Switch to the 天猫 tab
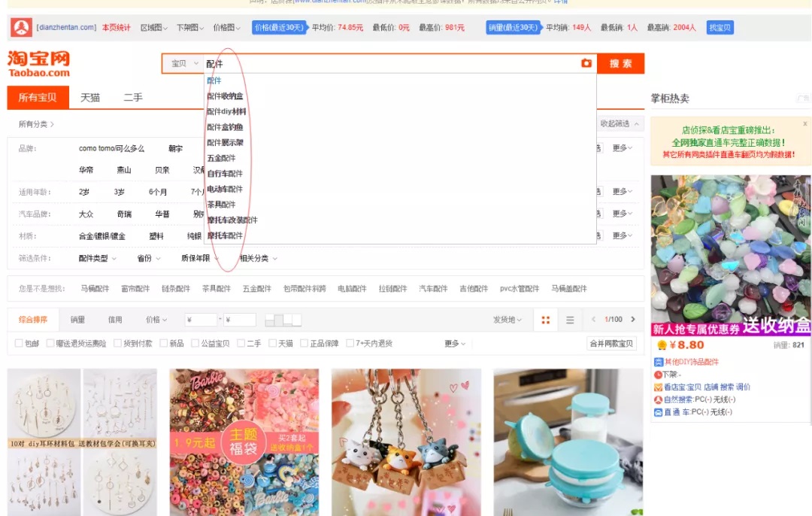 pos(90,98)
